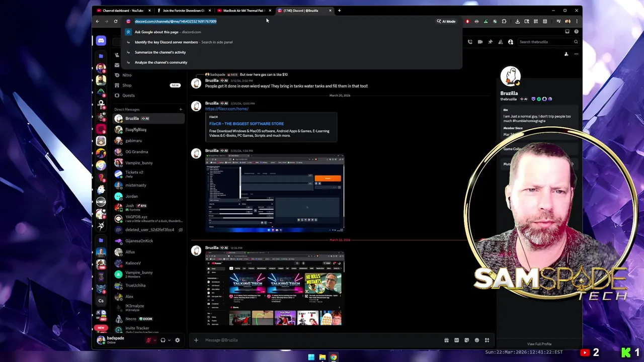Click the Chrome AI Mode button

(446, 21)
